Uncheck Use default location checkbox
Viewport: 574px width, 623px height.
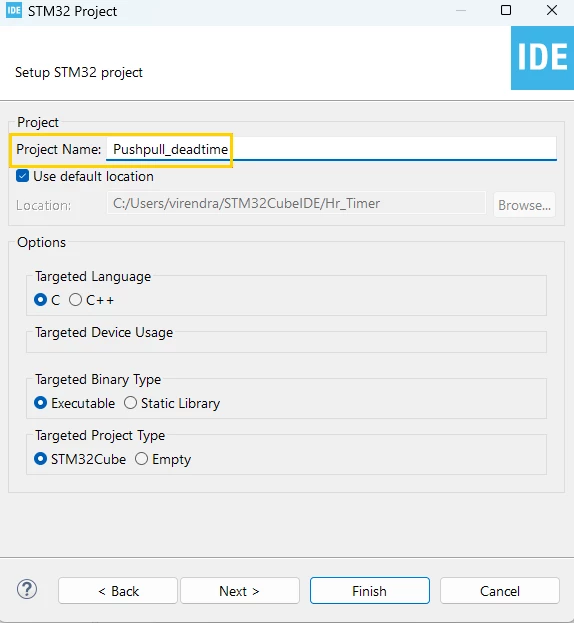coord(22,176)
